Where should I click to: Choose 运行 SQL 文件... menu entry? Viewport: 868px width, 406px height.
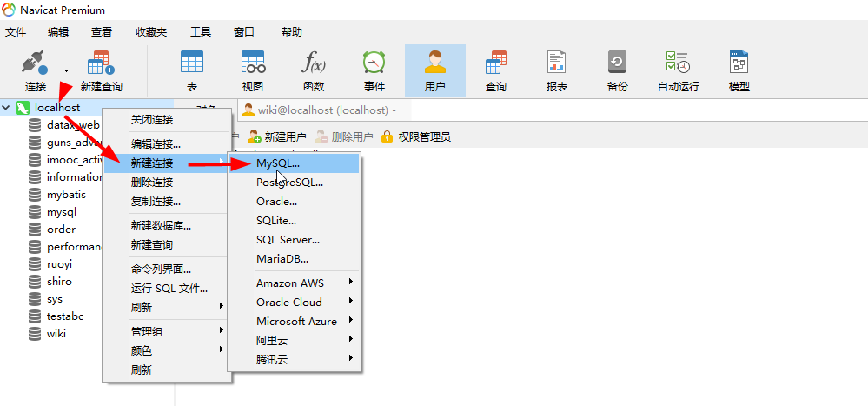tap(167, 289)
